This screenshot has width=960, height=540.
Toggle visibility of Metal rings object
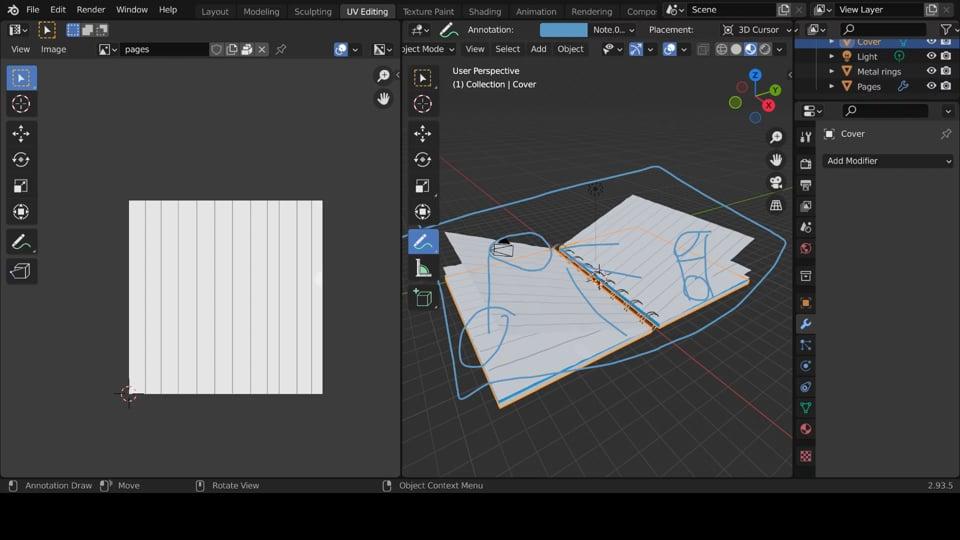931,72
